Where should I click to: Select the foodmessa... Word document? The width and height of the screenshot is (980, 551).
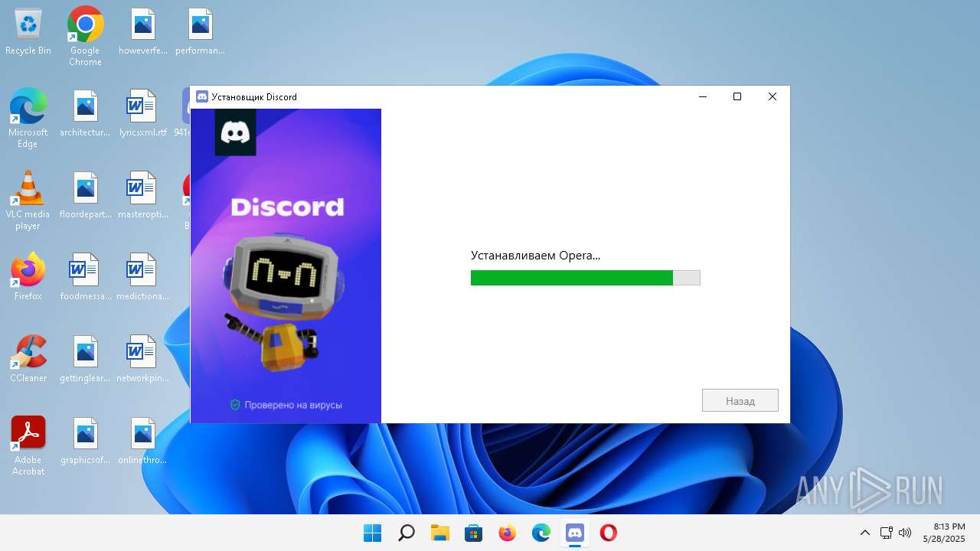click(x=85, y=277)
